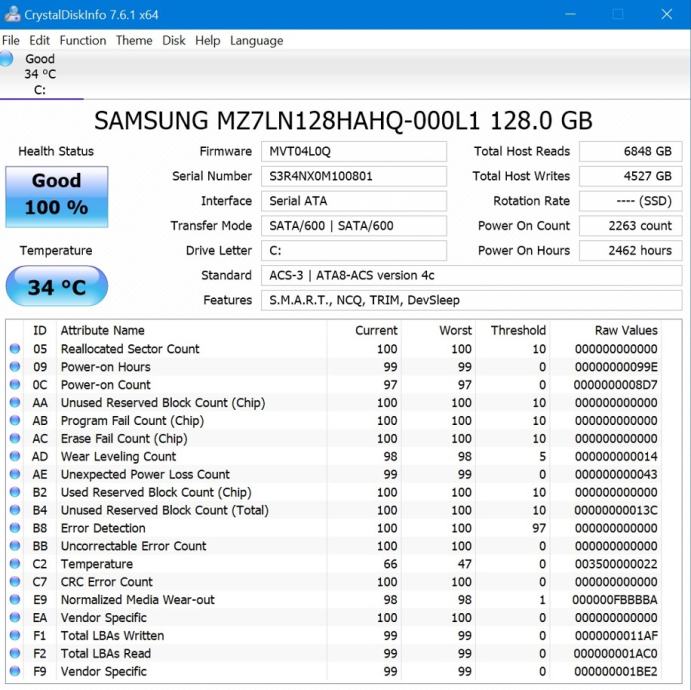The image size is (691, 690).
Task: Click status dot of Uncorrectable Error Count
Action: 15,546
